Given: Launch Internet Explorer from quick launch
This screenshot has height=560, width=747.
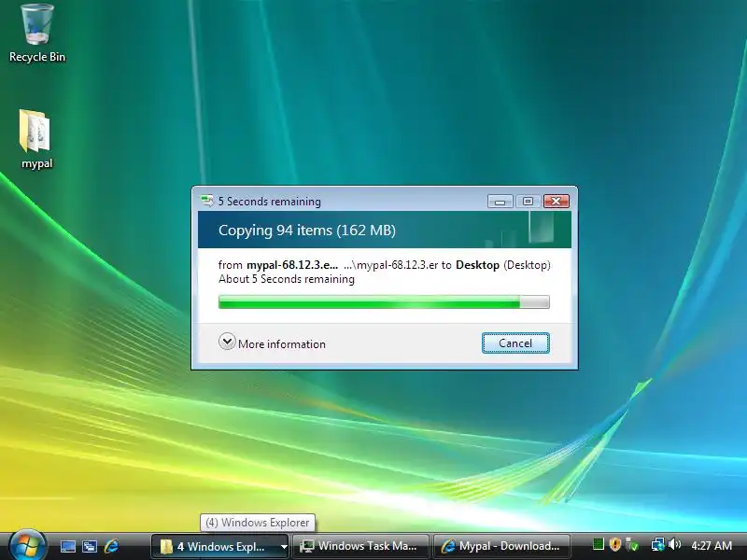Looking at the screenshot, I should pos(111,546).
